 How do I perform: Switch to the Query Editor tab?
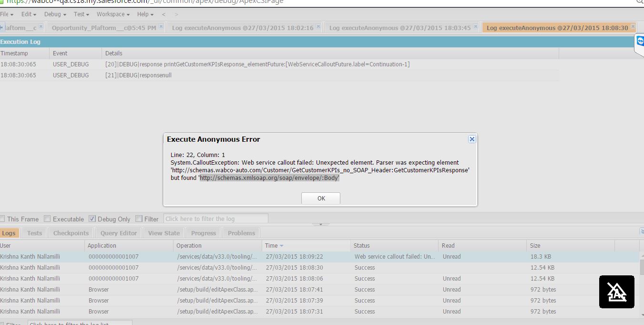tap(119, 233)
